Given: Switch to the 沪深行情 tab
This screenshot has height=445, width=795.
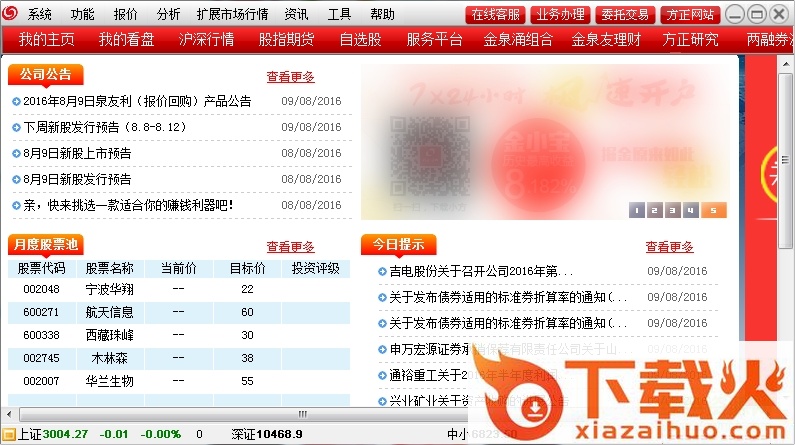Looking at the screenshot, I should 206,40.
